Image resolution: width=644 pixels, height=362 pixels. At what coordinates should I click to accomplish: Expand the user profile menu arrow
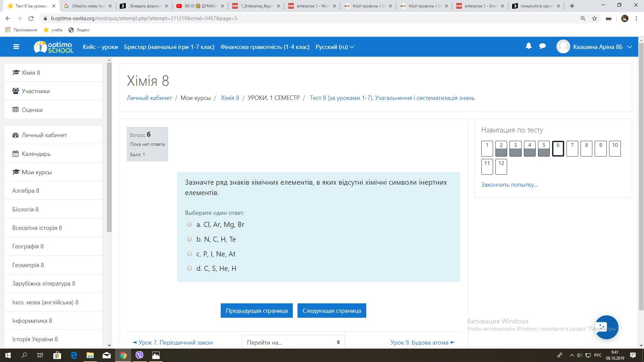point(630,47)
